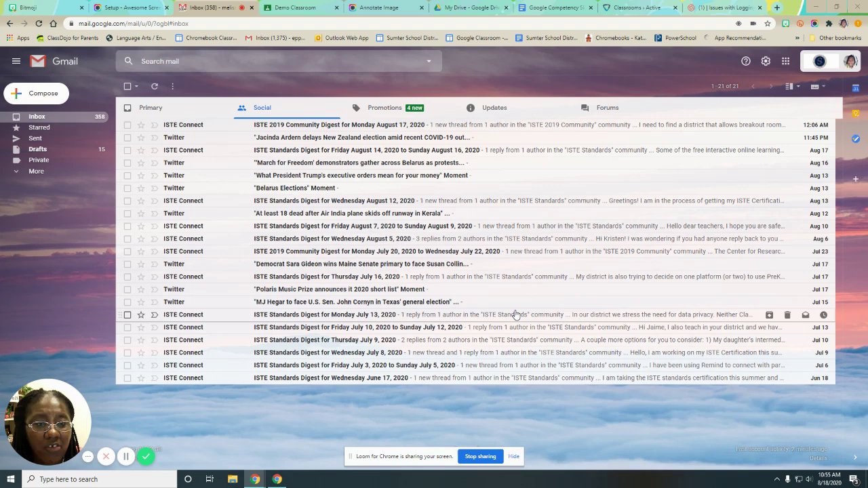Bookmark this page with star icon
This screenshot has width=868, height=488.
coord(768,23)
